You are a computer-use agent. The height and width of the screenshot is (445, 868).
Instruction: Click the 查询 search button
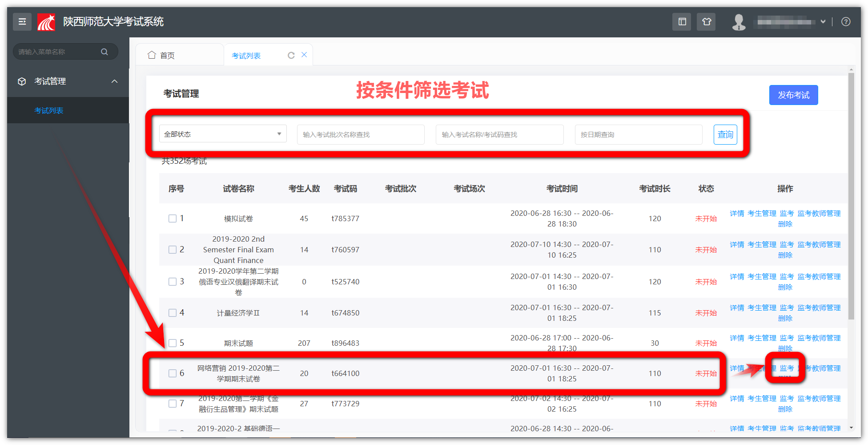[x=725, y=134]
